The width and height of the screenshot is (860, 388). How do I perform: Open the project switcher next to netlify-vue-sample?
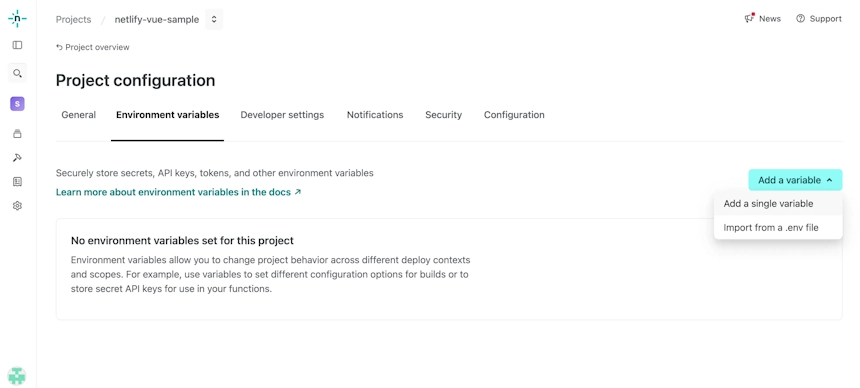click(x=214, y=19)
